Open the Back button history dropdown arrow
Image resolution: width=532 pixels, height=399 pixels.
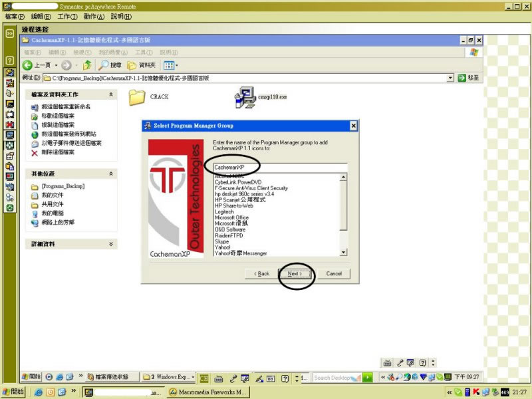point(56,65)
